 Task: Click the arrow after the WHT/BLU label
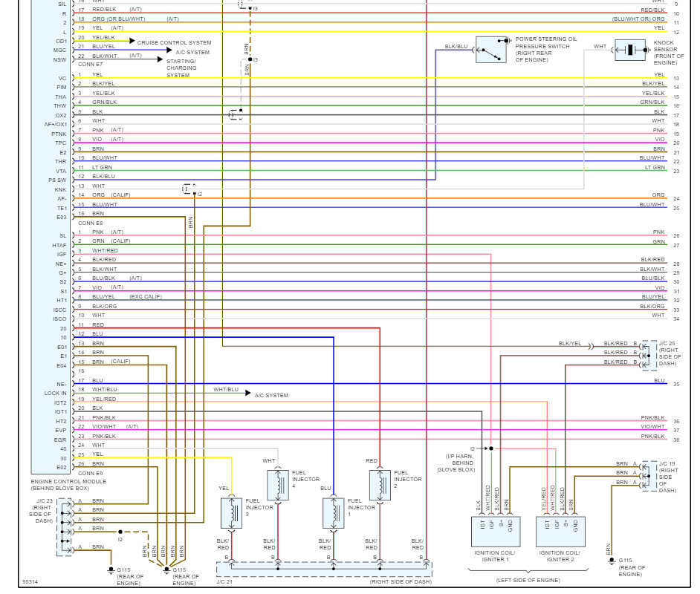pos(248,393)
